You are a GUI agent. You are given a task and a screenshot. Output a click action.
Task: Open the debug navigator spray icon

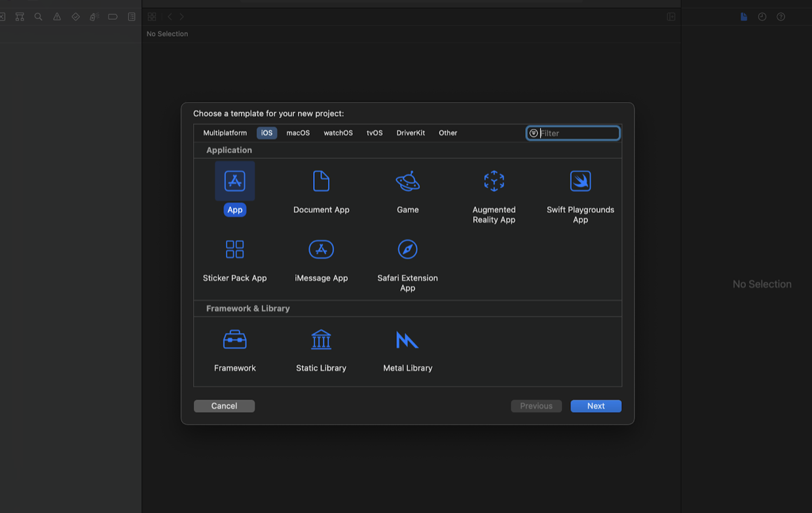(x=94, y=17)
